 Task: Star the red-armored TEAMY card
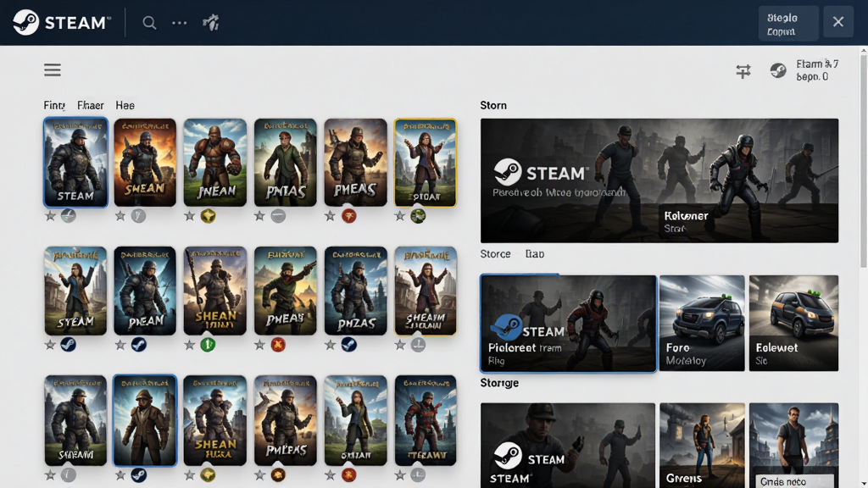click(x=400, y=474)
